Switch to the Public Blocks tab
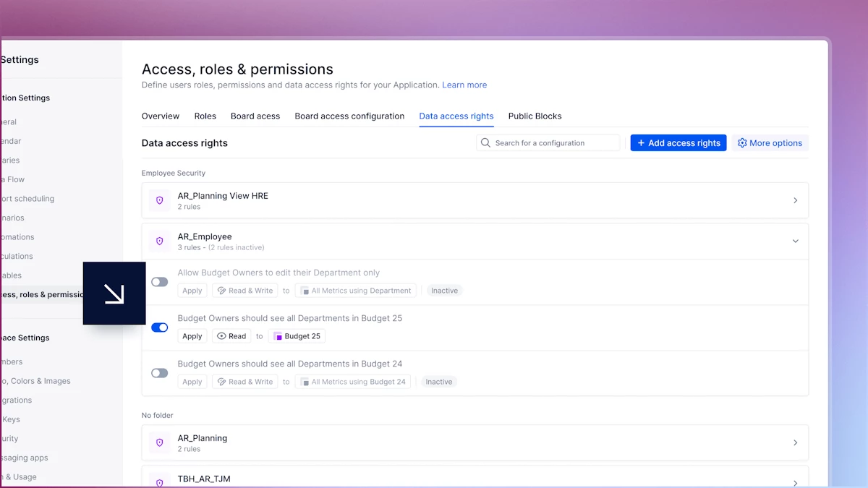The image size is (868, 488). pyautogui.click(x=535, y=116)
